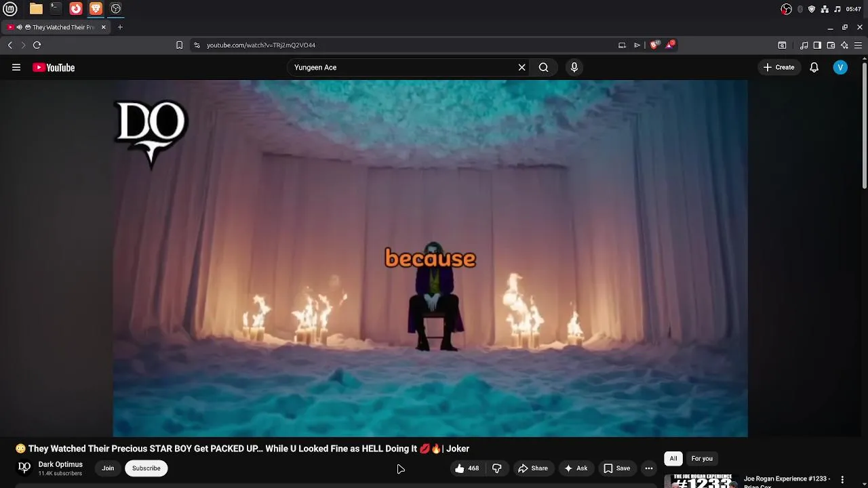Open the Brave main hamburger menu
The width and height of the screenshot is (868, 488).
(x=859, y=45)
